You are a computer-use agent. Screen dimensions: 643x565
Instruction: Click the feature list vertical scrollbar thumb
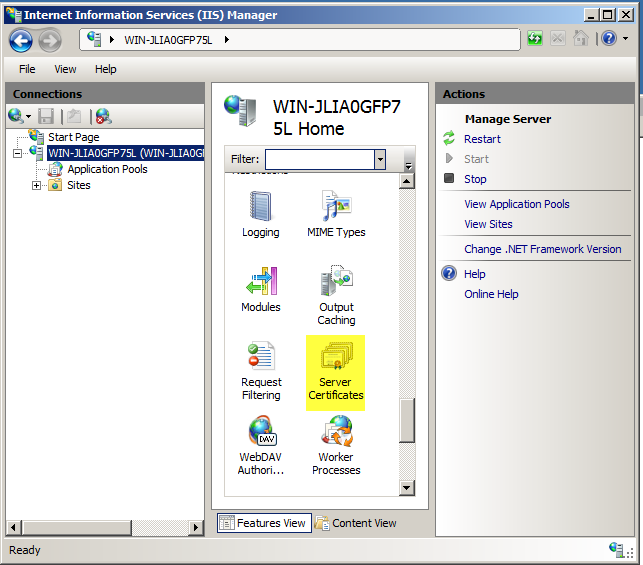click(x=406, y=420)
